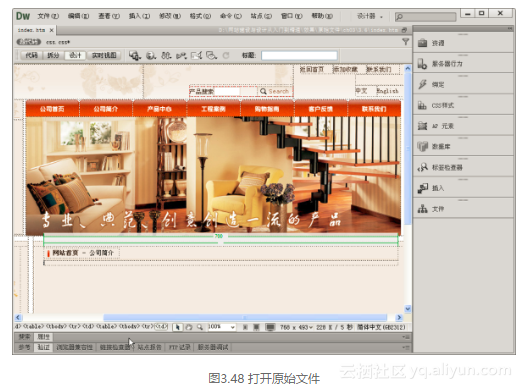Open the 文件(F) menu

pos(48,16)
